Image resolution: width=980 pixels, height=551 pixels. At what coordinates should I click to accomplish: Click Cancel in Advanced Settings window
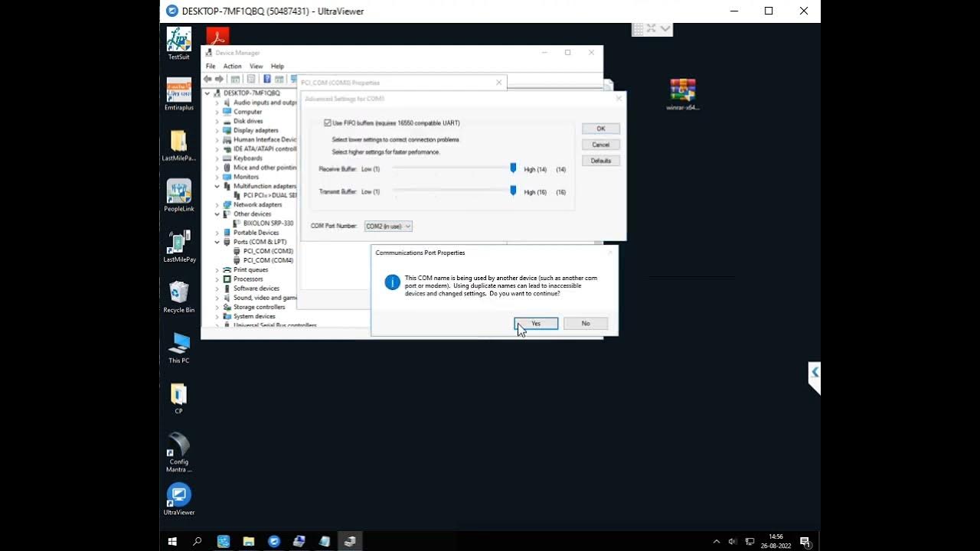point(601,145)
